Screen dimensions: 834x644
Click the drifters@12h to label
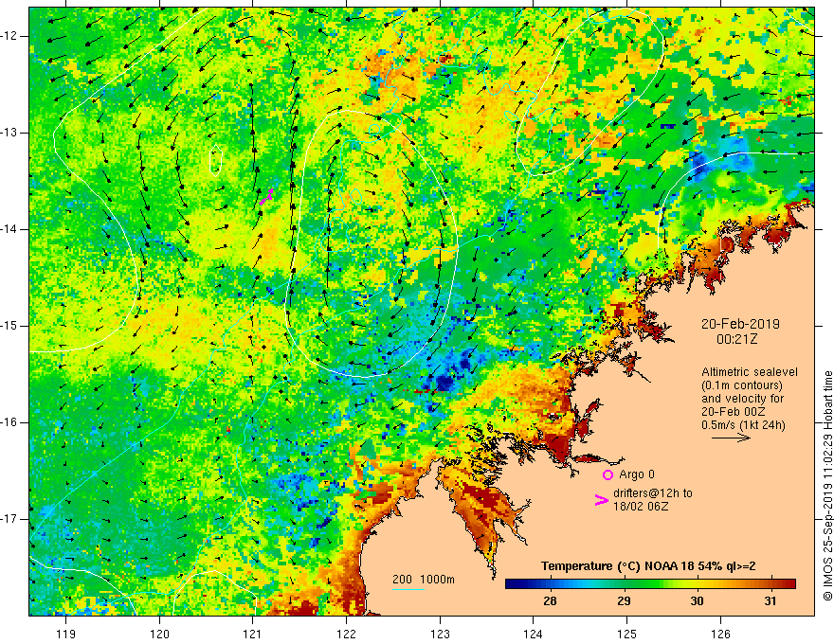tap(653, 493)
